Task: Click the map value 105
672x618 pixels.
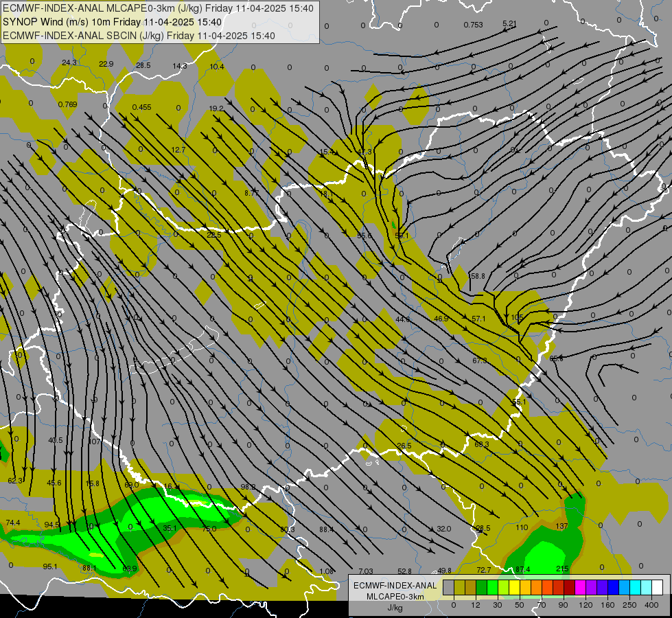Action: pos(517,317)
